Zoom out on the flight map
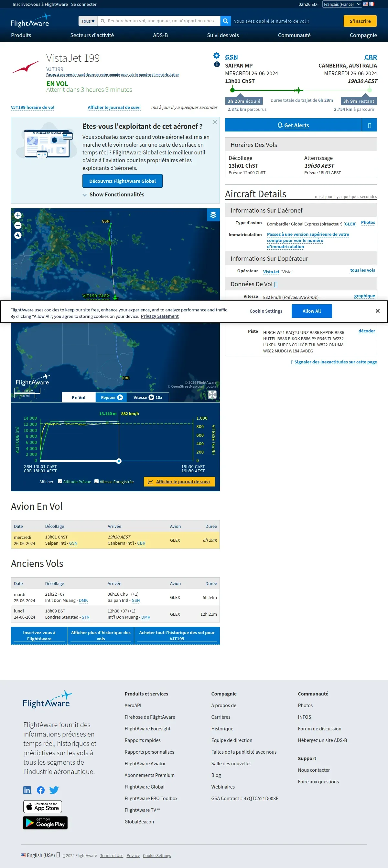Viewport: 388px width, 868px height. (18, 225)
